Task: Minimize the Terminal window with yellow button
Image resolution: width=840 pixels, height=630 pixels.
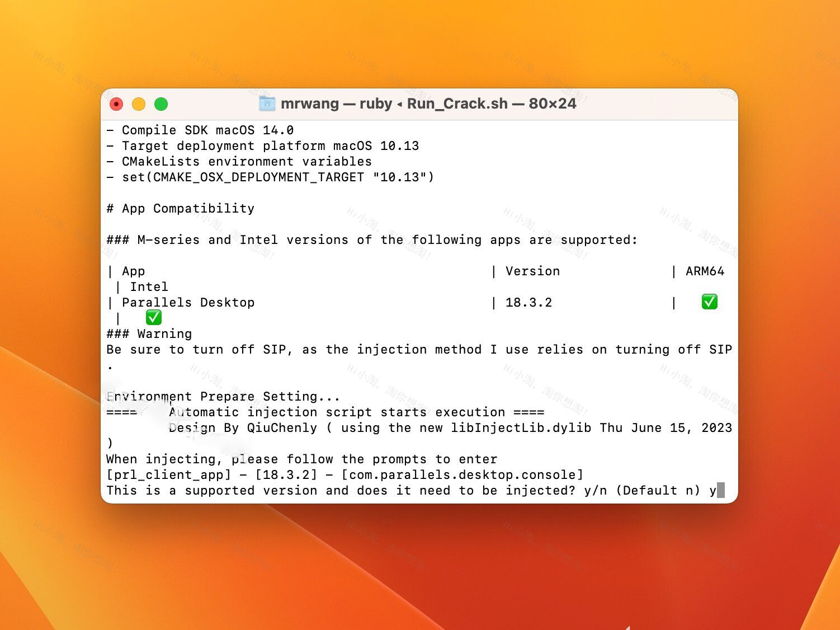Action: coord(139,104)
